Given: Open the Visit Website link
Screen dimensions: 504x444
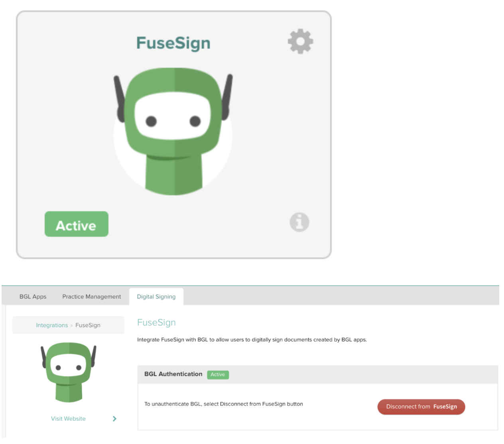Looking at the screenshot, I should [68, 418].
